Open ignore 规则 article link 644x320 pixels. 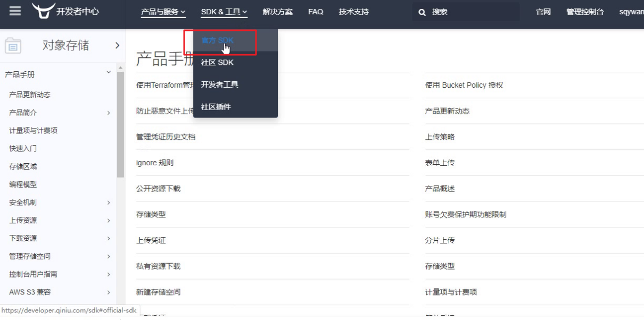(155, 163)
